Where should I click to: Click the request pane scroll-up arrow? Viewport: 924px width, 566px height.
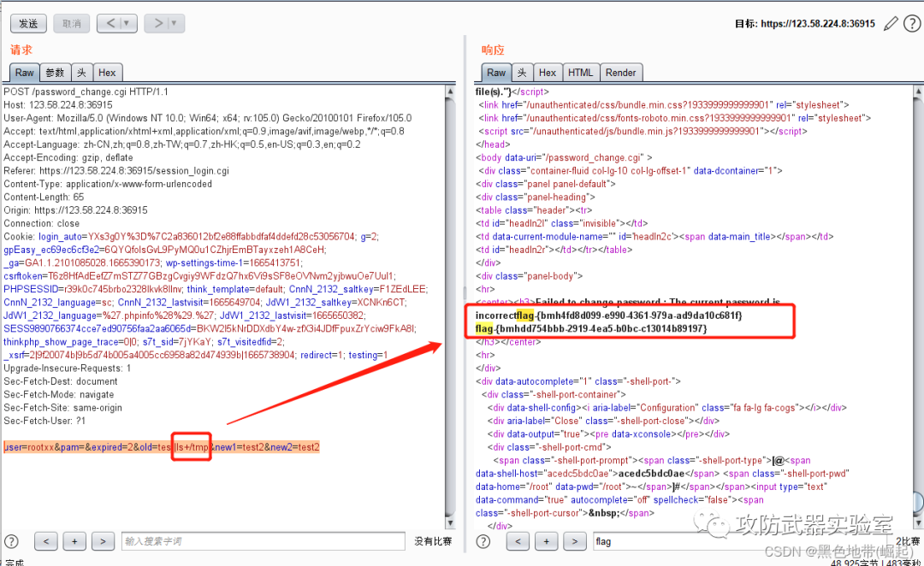[451, 91]
